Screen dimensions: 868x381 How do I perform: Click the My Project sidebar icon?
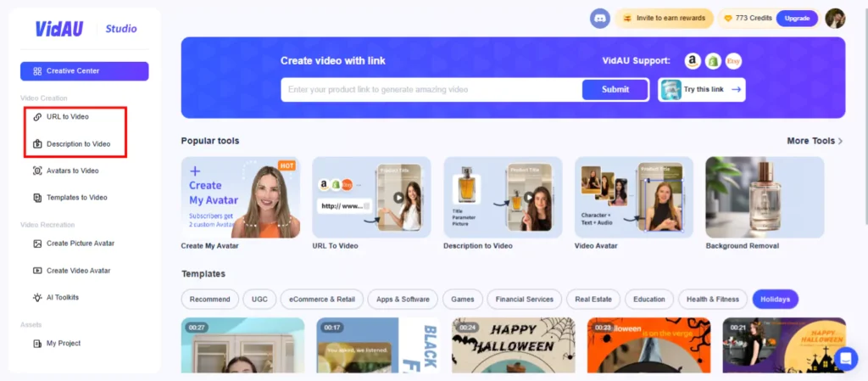pyautogui.click(x=37, y=344)
